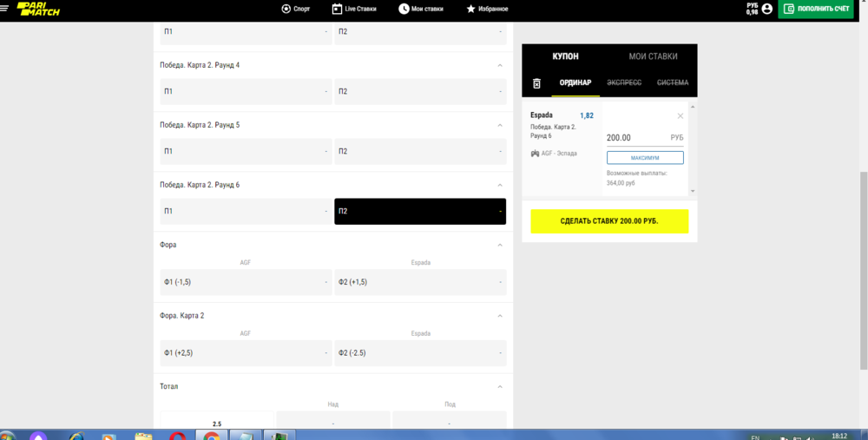Collapse the Победа. Карта 2. Раунд 5 market
This screenshot has width=868, height=440.
[500, 125]
